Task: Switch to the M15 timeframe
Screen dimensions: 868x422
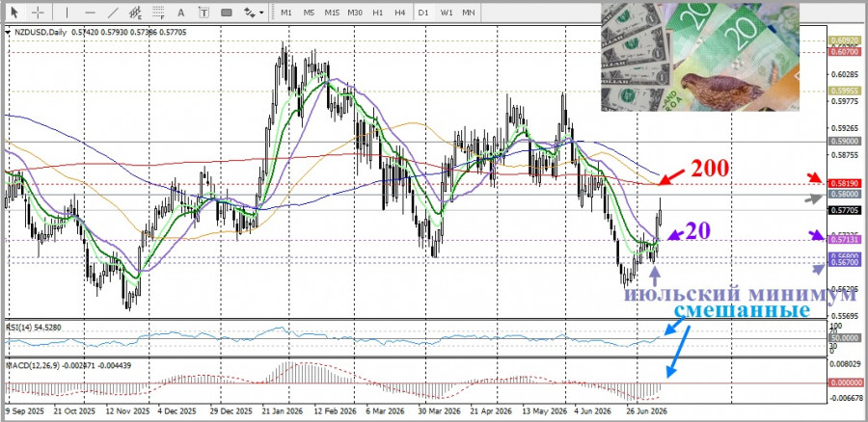Action: tap(332, 12)
